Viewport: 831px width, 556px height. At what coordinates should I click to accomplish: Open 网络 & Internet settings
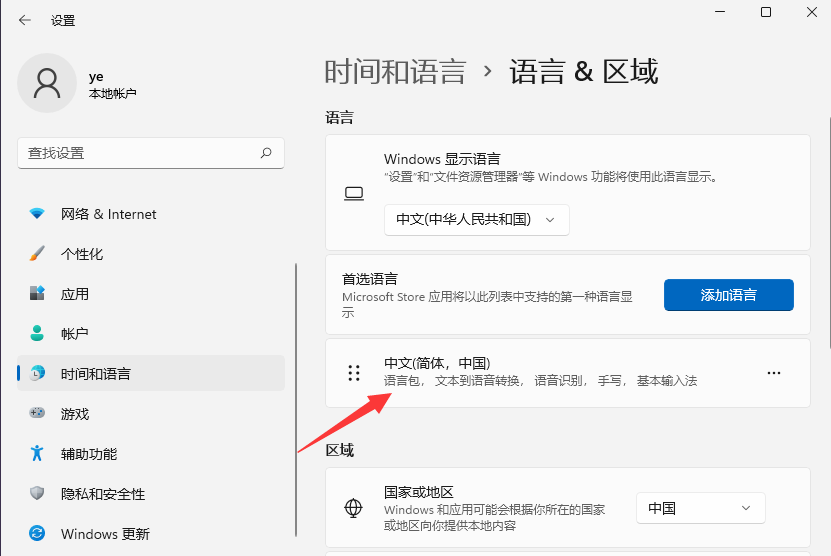pos(151,214)
